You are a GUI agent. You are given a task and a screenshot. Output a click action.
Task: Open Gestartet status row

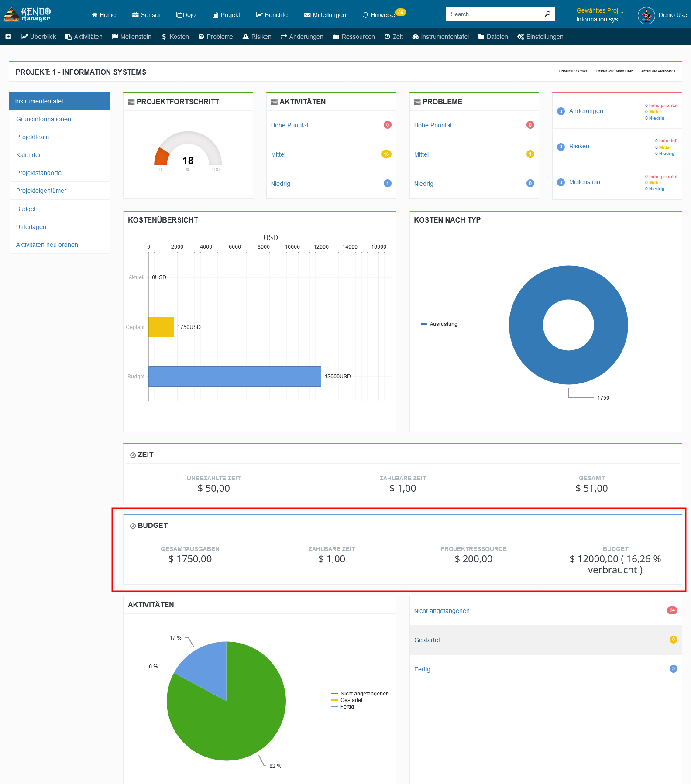point(546,640)
